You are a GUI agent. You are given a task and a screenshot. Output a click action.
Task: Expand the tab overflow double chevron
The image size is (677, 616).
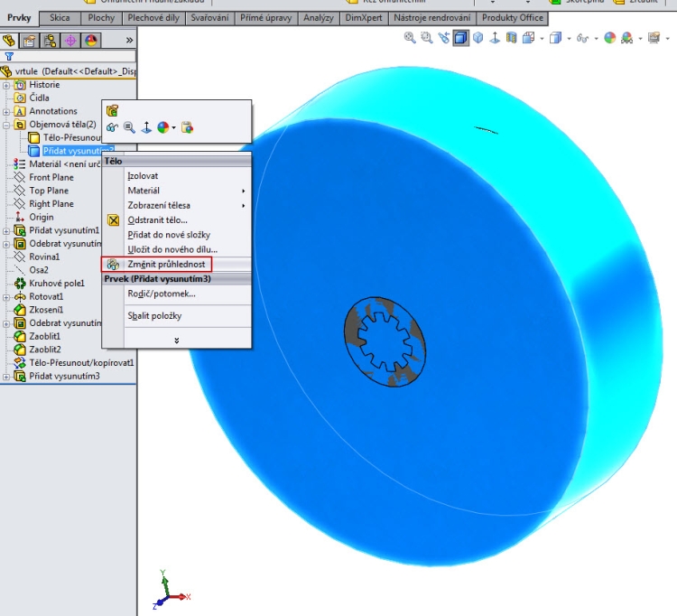point(129,41)
